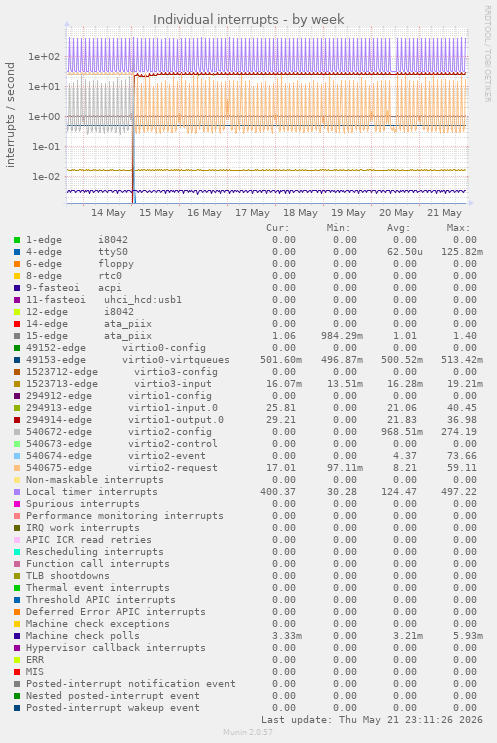Click the 21 May label on the time axis
The height and width of the screenshot is (743, 497).
click(444, 213)
